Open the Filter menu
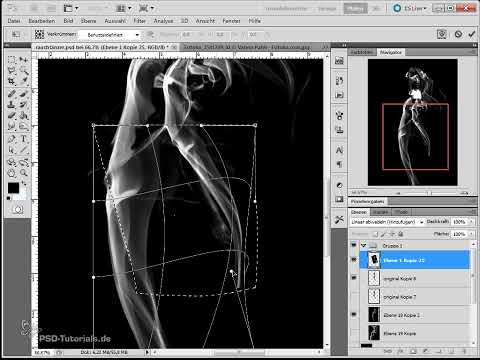480x360 pixels. click(x=139, y=21)
